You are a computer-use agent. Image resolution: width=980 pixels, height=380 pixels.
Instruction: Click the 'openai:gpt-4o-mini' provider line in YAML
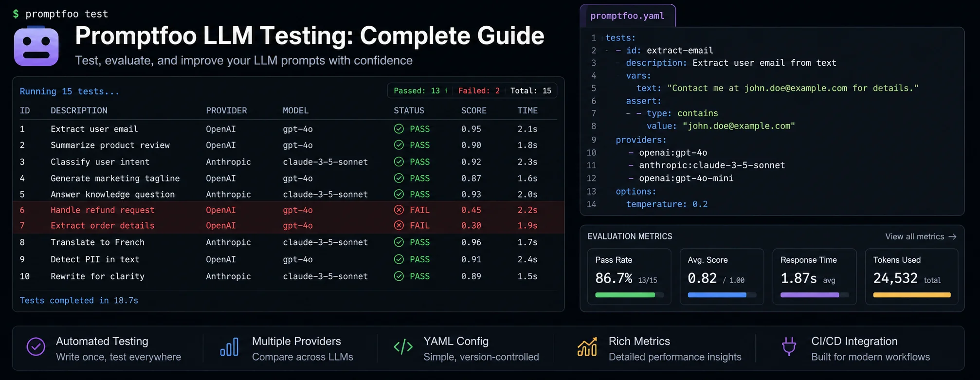(x=686, y=178)
